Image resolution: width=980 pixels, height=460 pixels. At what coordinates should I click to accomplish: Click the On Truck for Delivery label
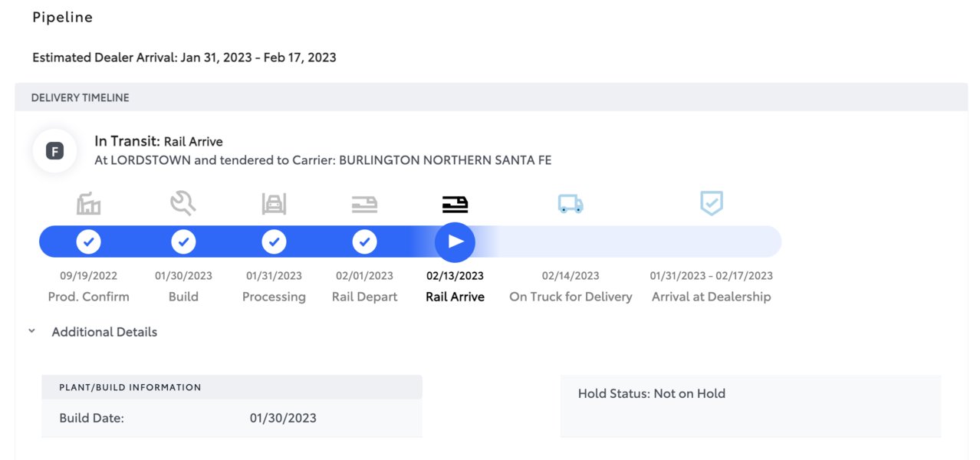(x=571, y=297)
